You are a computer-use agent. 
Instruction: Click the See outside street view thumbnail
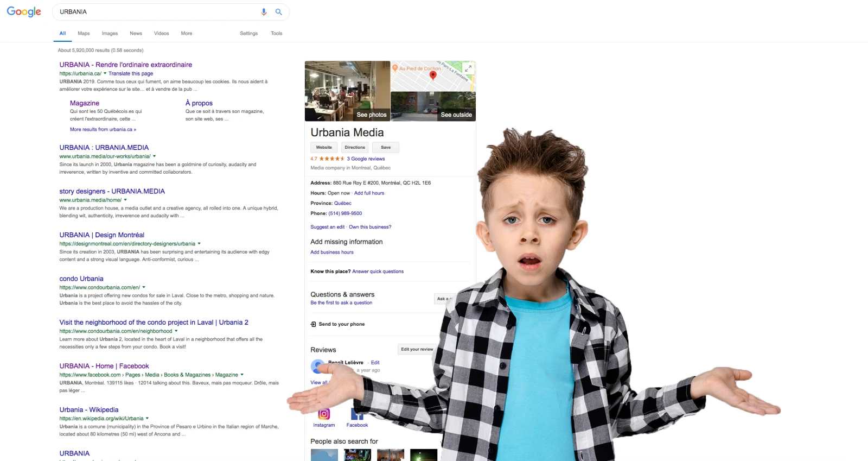click(x=433, y=106)
